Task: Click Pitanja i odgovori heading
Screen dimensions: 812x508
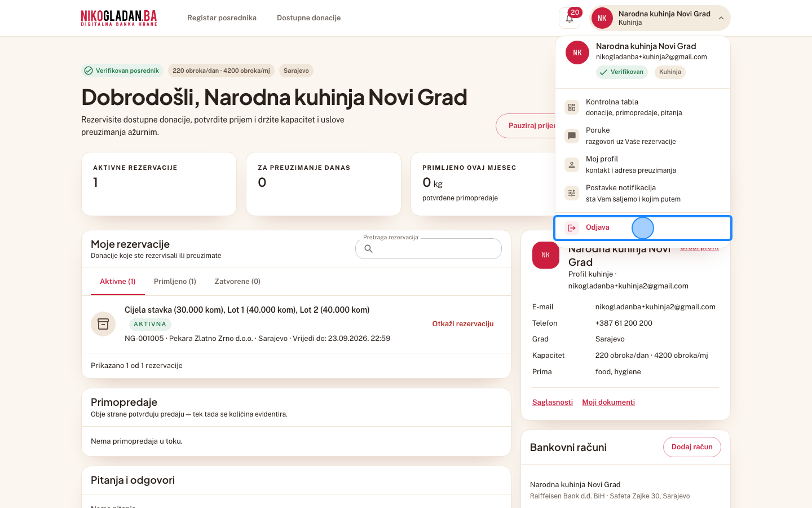Action: tap(133, 480)
